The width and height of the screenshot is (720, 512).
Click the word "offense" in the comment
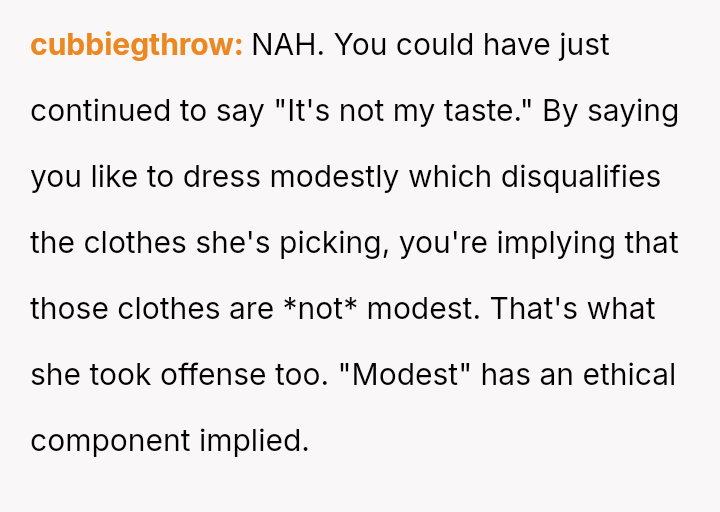[x=211, y=375]
